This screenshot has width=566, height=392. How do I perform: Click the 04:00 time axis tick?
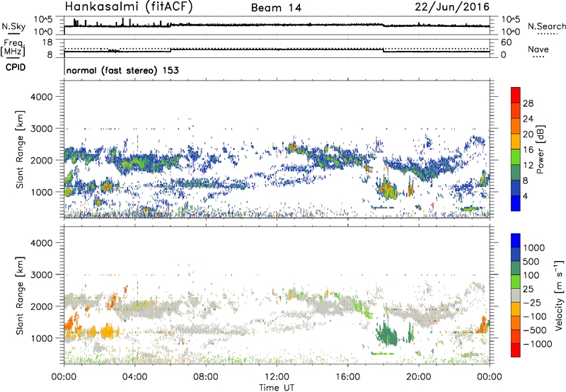click(x=135, y=377)
